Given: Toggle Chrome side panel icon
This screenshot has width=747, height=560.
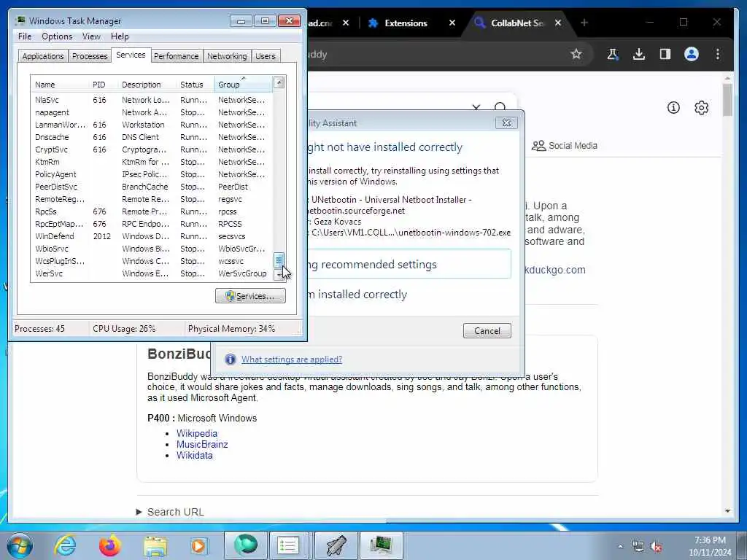Looking at the screenshot, I should click(x=665, y=54).
